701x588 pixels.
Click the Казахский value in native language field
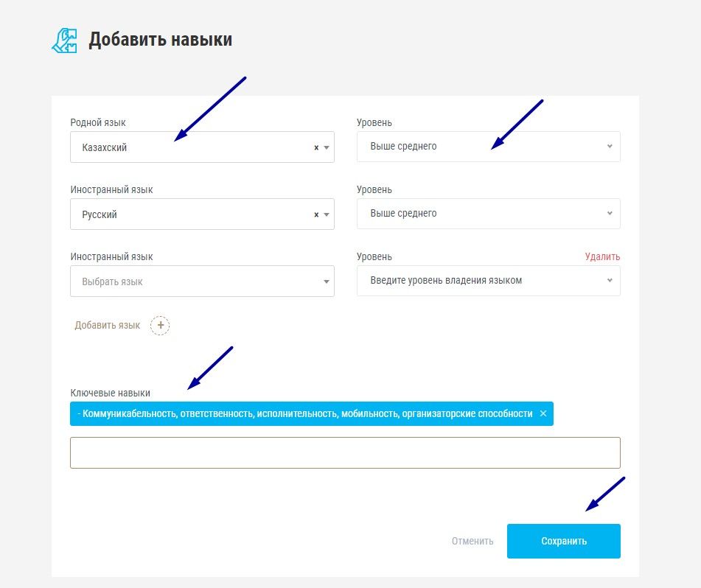(x=104, y=147)
